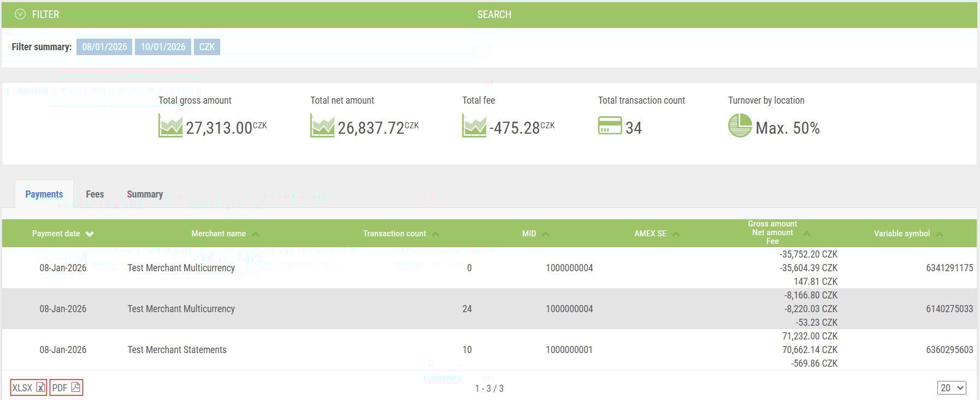Screen dimensions: 980x400
Task: Click the total gross value 27,313.00
Action: coord(219,128)
